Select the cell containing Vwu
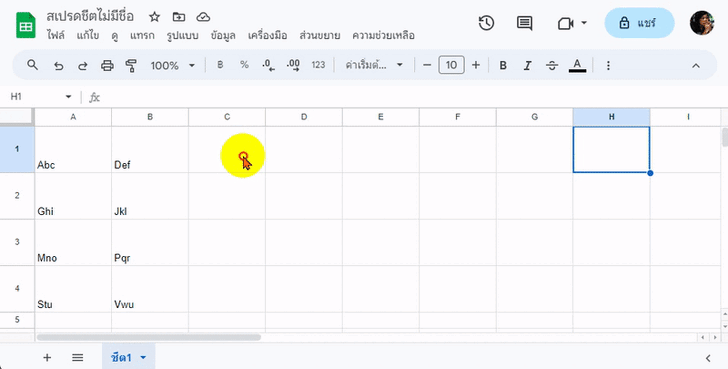Viewport: 728px width, 369px height. (x=150, y=289)
